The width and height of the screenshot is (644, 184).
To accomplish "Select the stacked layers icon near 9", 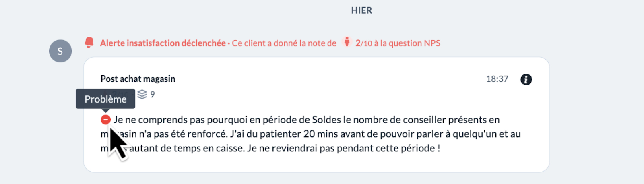I will 142,94.
